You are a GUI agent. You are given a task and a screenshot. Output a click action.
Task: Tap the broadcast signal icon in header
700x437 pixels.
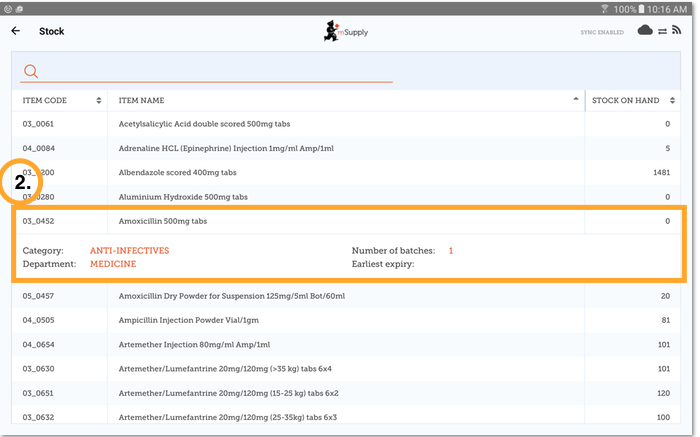click(x=676, y=31)
